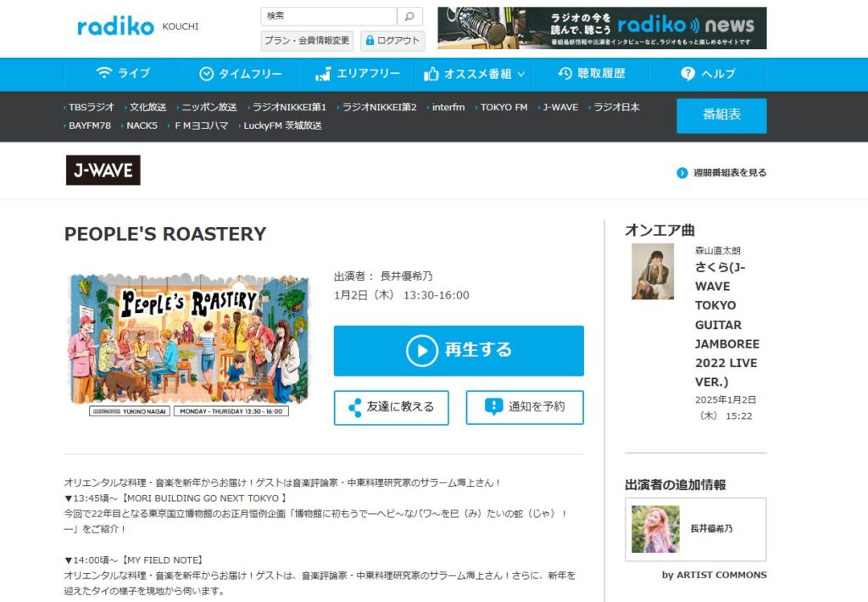Open the ヘルプ tab
The image size is (868, 602).
pos(708,74)
